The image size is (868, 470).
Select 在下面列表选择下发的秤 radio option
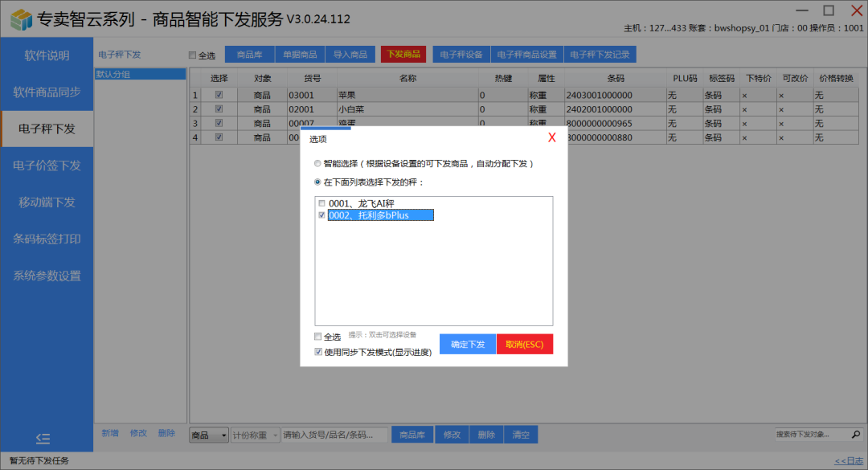[x=318, y=182]
